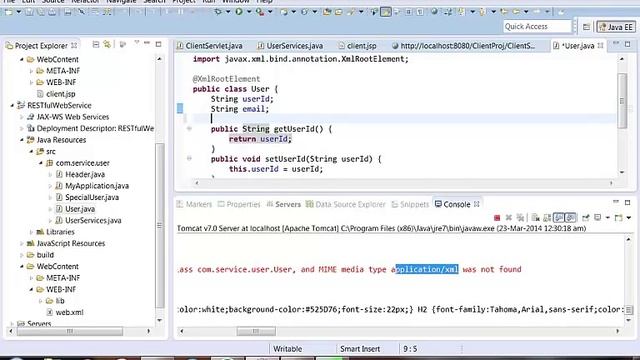Click the Project Explorer horizontal scrollbar
Image resolution: width=640 pixels, height=360 pixels.
69,331
